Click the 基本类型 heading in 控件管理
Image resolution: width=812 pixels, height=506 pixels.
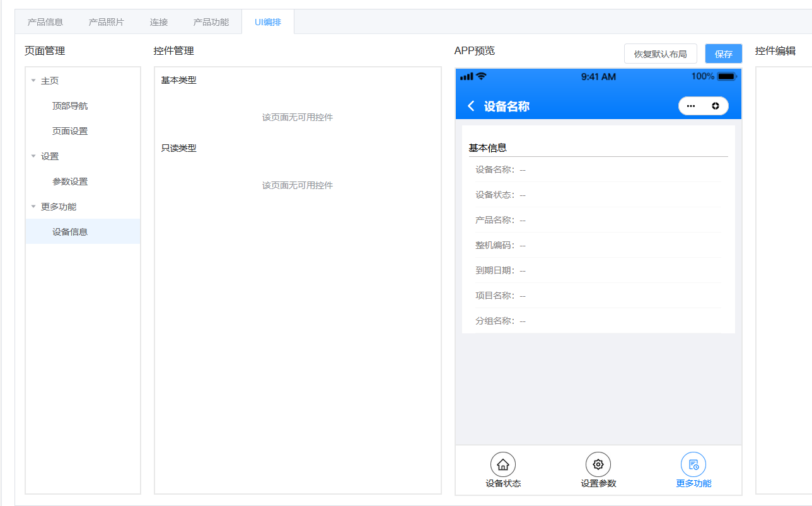(179, 80)
